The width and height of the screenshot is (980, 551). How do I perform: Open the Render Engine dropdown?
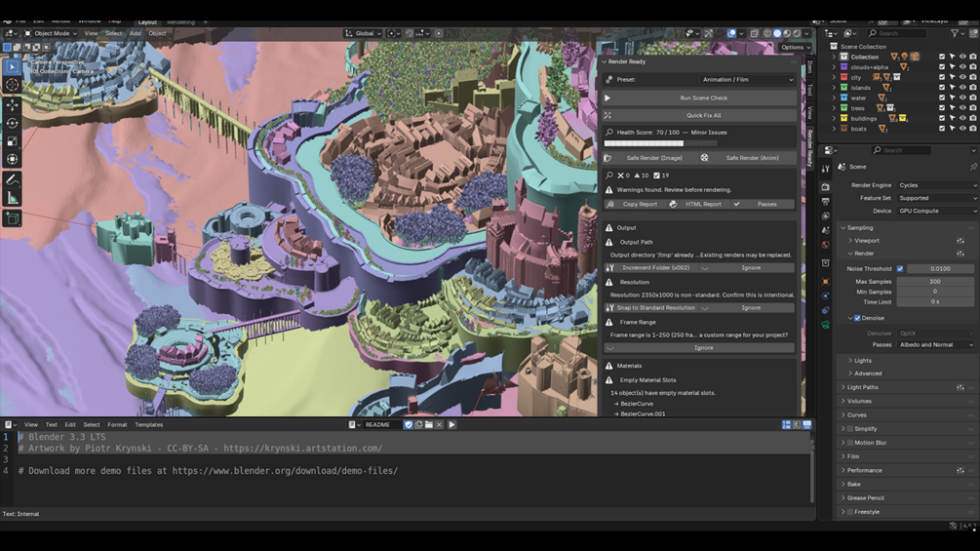[936, 185]
